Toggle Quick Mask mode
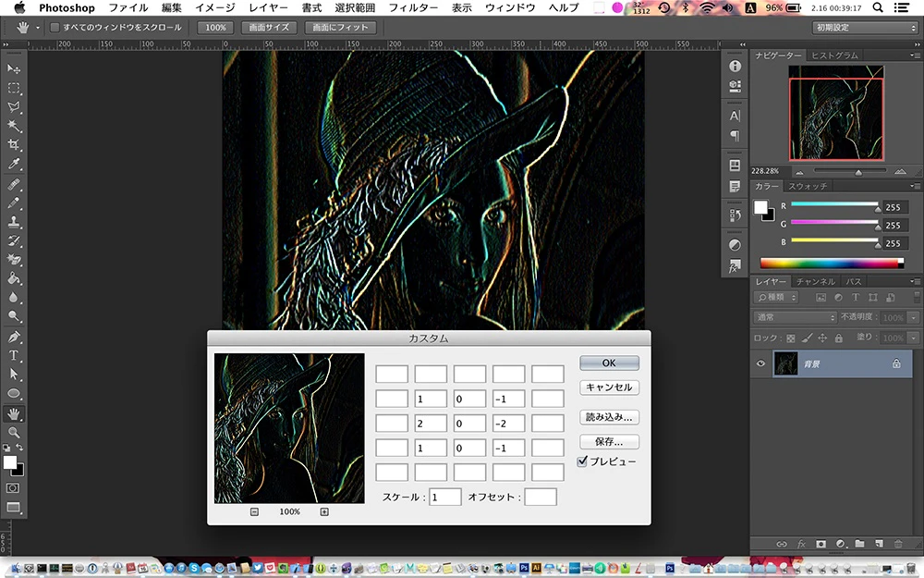Image resolution: width=924 pixels, height=578 pixels. click(x=13, y=488)
